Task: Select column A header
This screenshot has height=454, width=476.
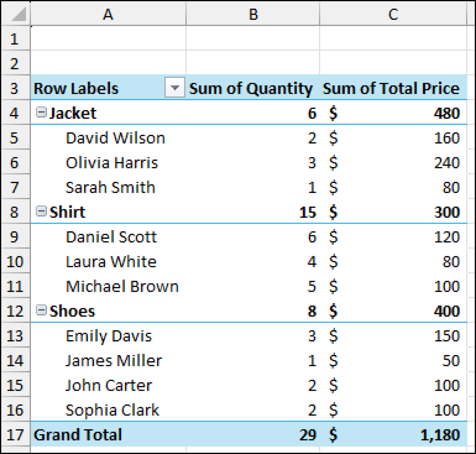Action: click(108, 13)
